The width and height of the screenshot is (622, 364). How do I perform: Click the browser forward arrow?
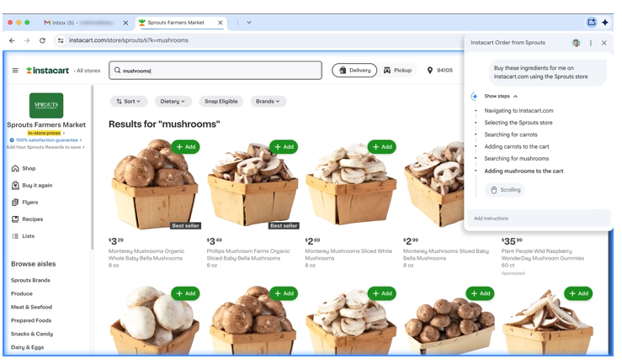27,40
